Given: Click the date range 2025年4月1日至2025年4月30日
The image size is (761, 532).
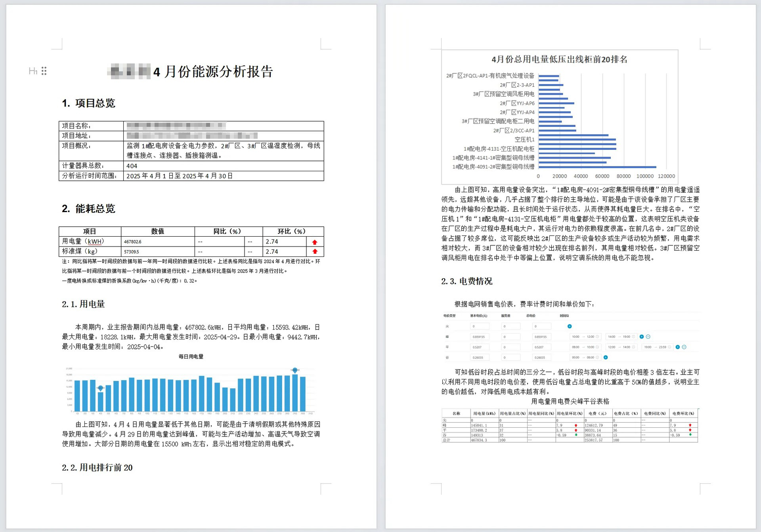Looking at the screenshot, I should click(x=180, y=176).
